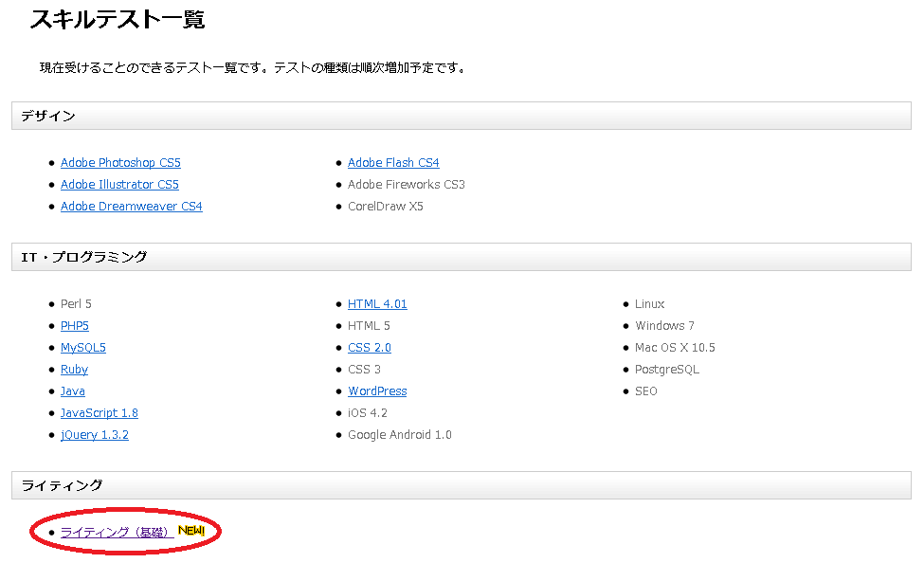Click the デザイン section header

pyautogui.click(x=48, y=116)
